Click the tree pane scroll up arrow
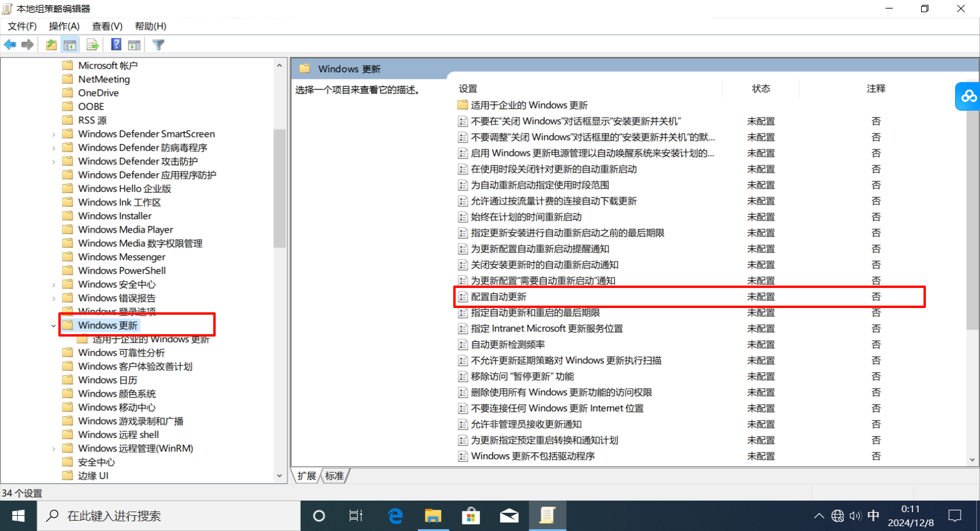Screen dimensions: 980x531 (x=279, y=65)
